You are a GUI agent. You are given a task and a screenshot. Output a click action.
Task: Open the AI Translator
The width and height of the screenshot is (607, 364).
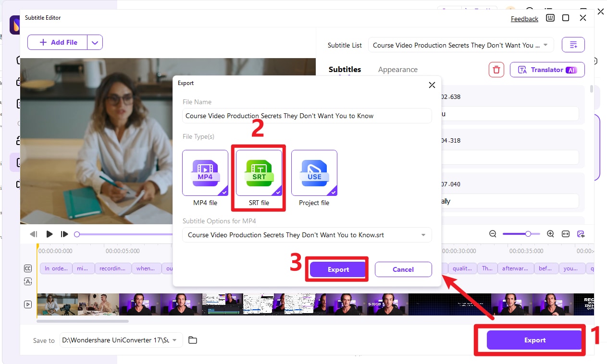point(547,69)
